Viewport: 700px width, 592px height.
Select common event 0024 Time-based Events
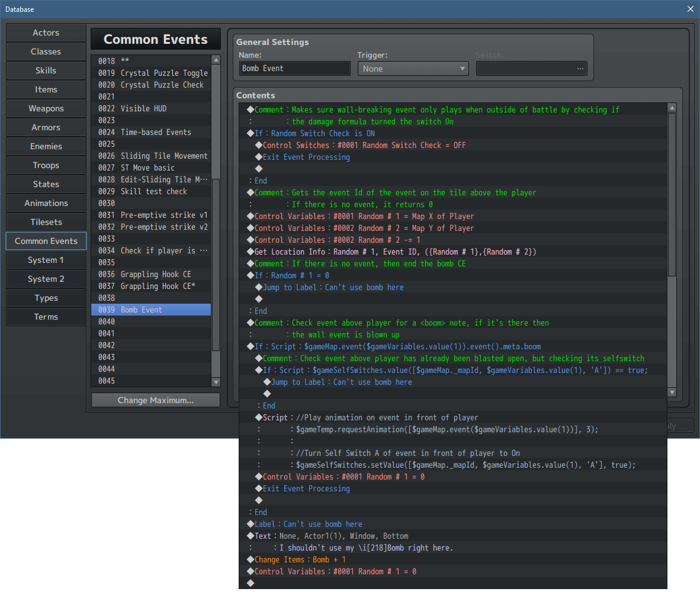[x=151, y=132]
